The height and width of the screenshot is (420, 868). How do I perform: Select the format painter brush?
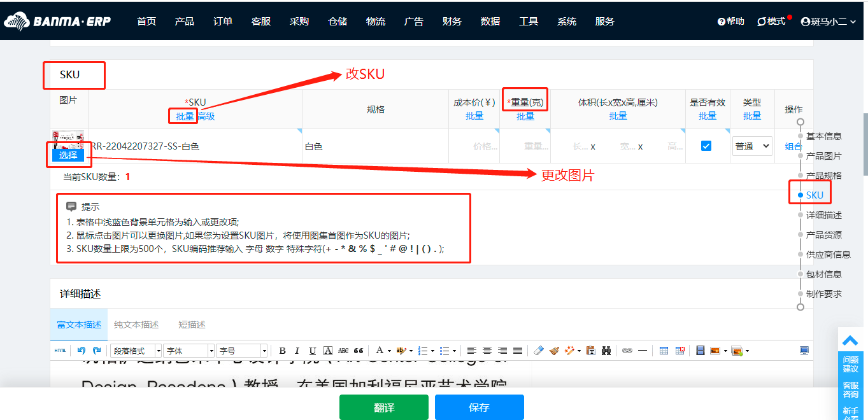tap(554, 351)
